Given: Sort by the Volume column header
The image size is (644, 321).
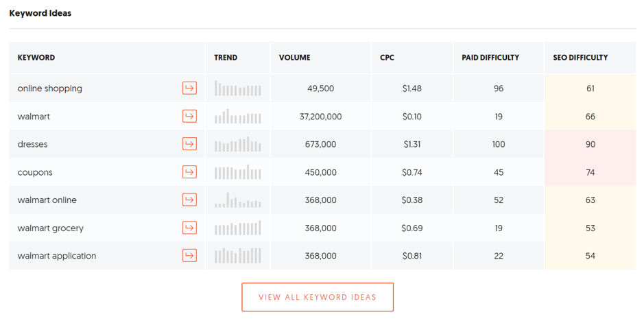Looking at the screenshot, I should 294,58.
